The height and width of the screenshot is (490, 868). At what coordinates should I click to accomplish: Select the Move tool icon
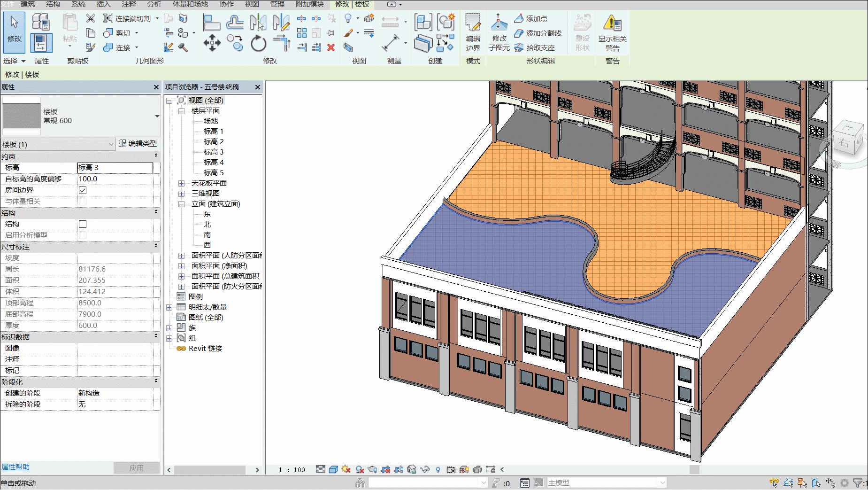212,43
